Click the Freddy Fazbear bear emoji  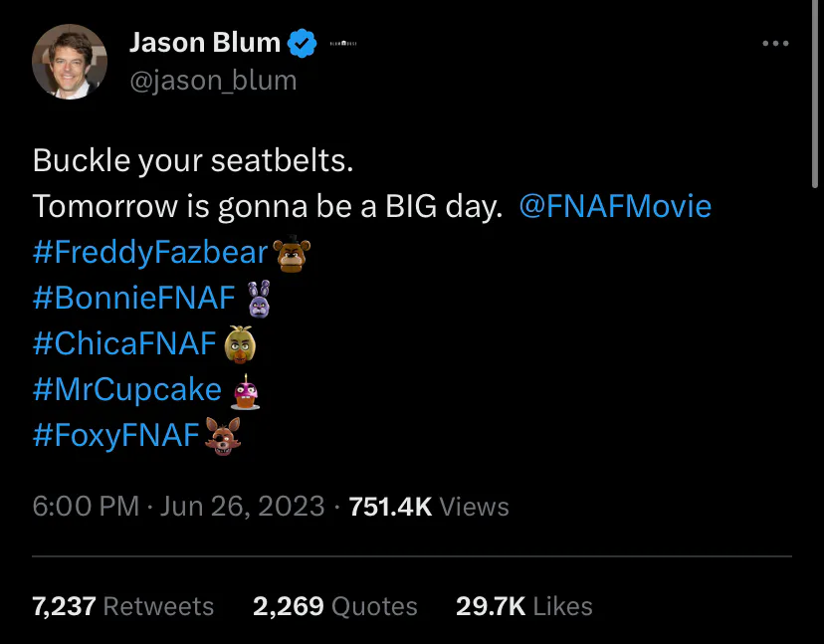(291, 253)
